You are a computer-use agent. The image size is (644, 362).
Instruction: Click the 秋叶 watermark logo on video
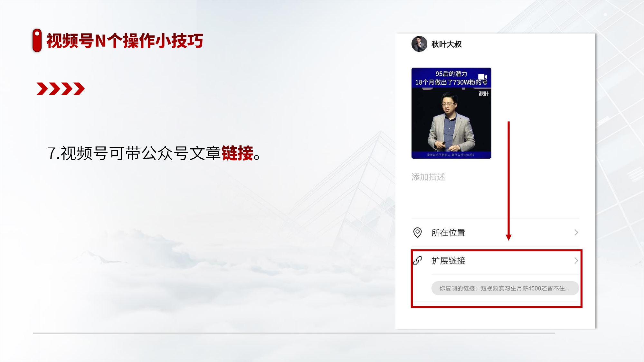point(484,94)
